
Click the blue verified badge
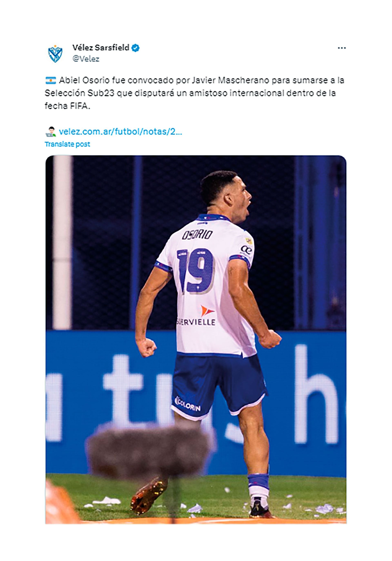pos(135,48)
